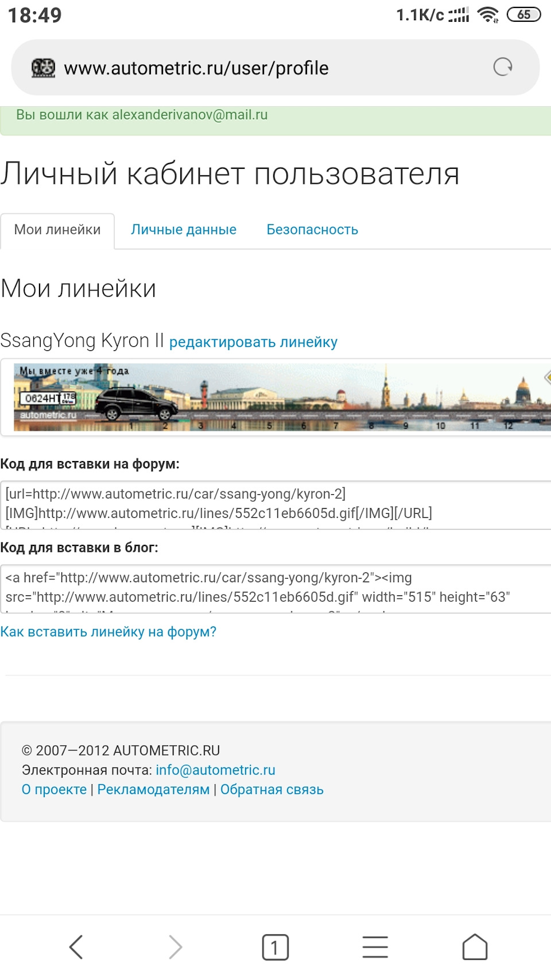Click info@autometric.ru email link

[x=215, y=770]
